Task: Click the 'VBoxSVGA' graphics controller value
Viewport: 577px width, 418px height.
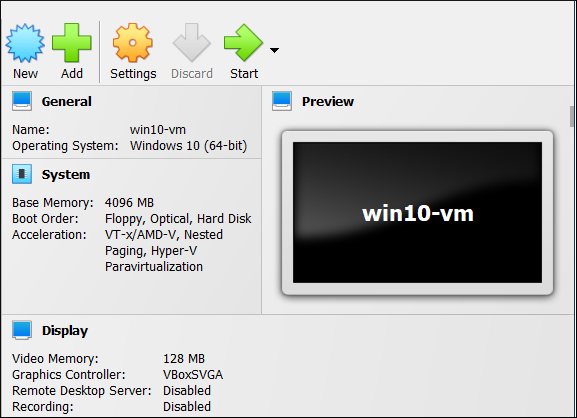Action: [x=193, y=375]
